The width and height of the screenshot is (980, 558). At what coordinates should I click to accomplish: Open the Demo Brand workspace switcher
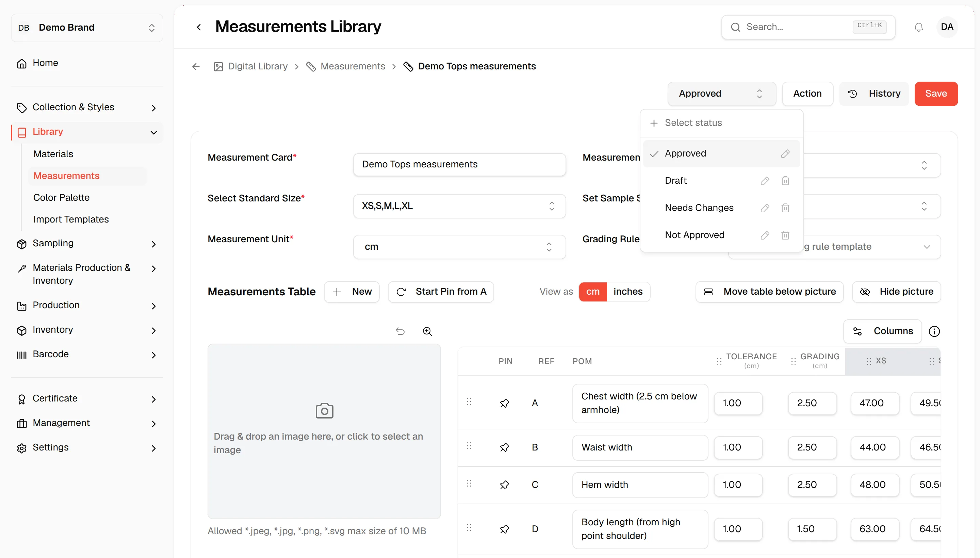tap(87, 28)
